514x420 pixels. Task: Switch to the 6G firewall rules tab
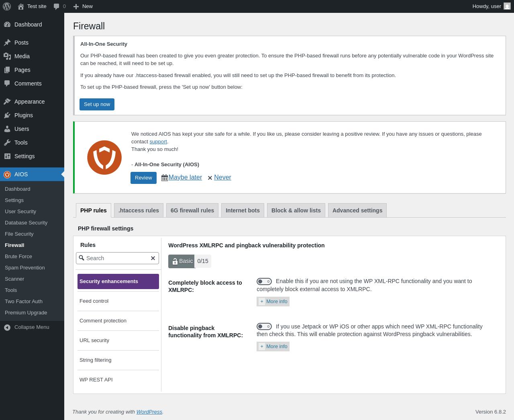192,210
